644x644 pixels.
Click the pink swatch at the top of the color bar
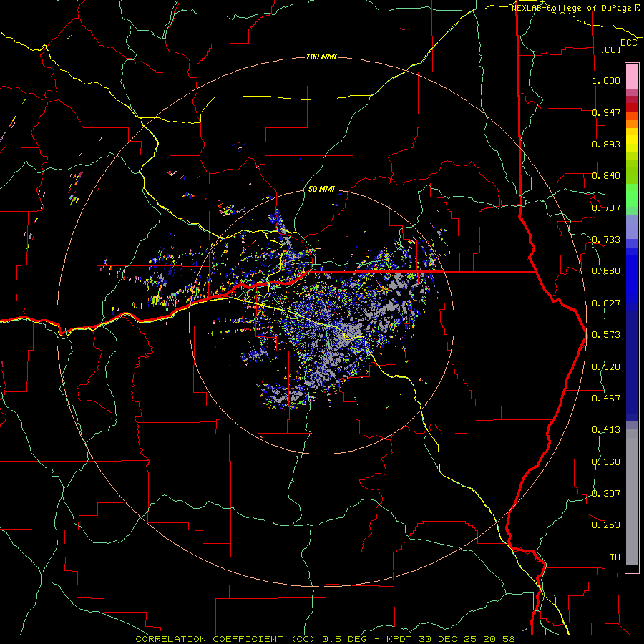pyautogui.click(x=632, y=77)
